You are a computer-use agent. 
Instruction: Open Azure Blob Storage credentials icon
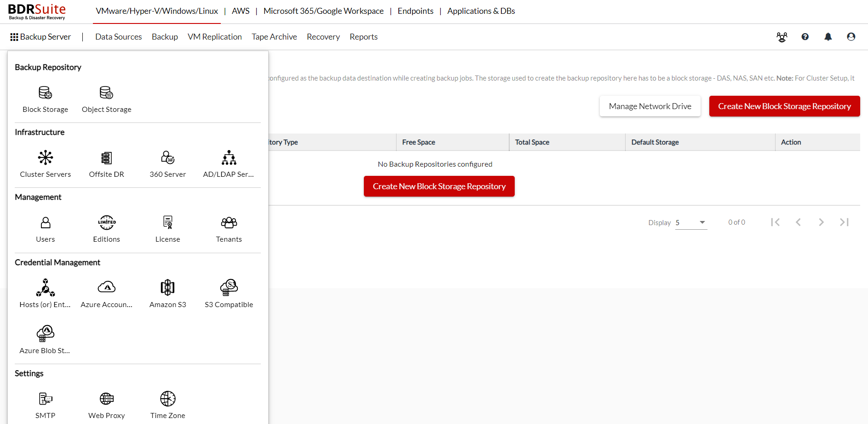[x=45, y=333]
